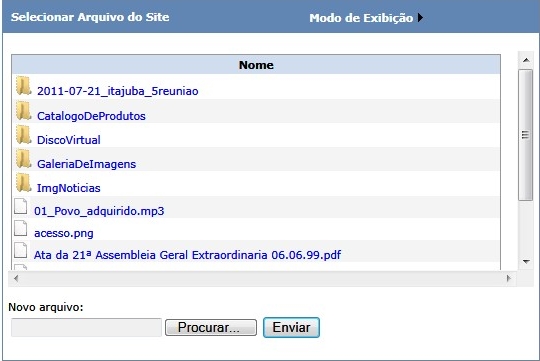Click the folder icon beside GaleriaDeImagens
The height and width of the screenshot is (361, 540).
tap(23, 159)
